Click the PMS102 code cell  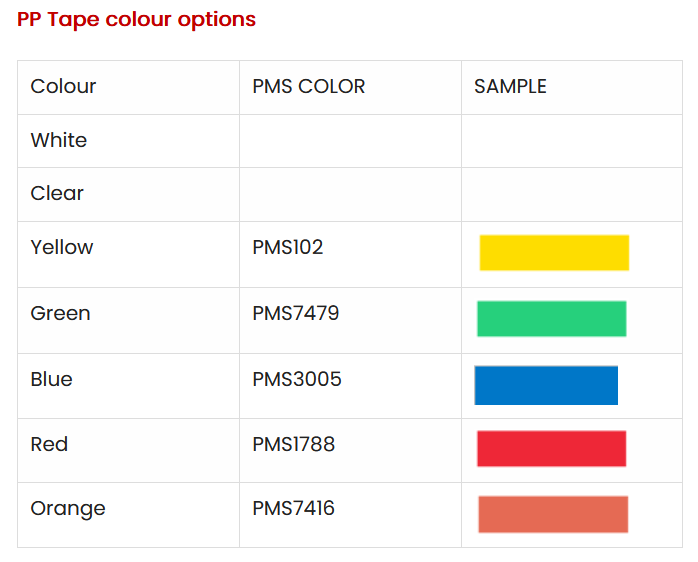coord(288,248)
